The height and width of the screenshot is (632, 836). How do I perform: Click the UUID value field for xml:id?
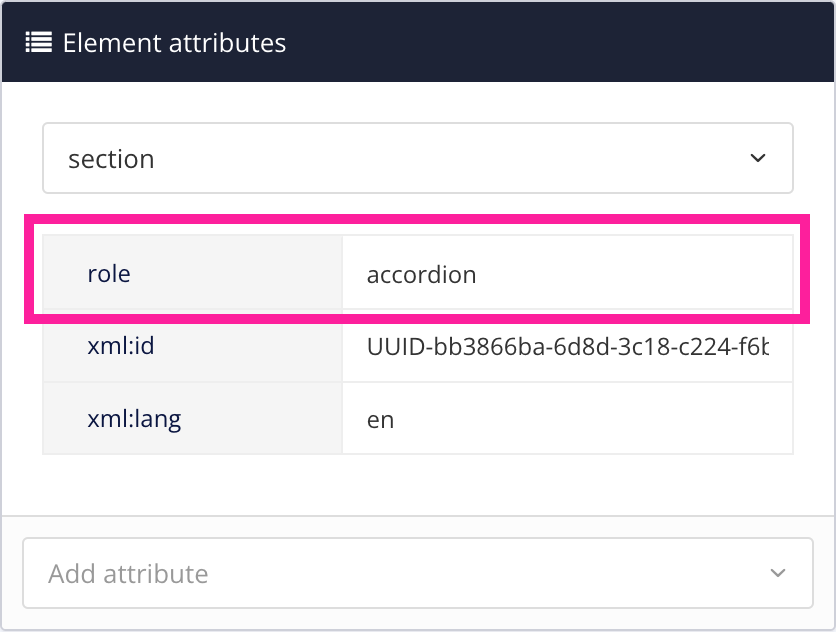pyautogui.click(x=567, y=347)
